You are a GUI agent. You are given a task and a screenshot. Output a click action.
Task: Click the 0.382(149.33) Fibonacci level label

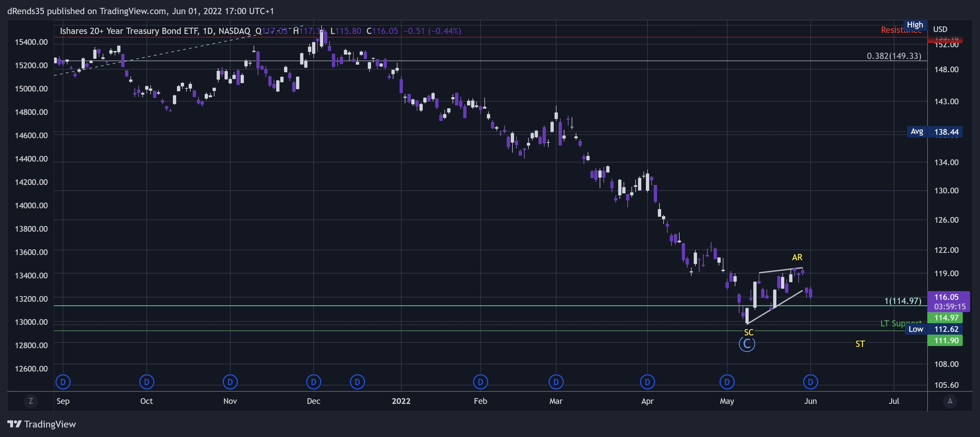pyautogui.click(x=894, y=56)
